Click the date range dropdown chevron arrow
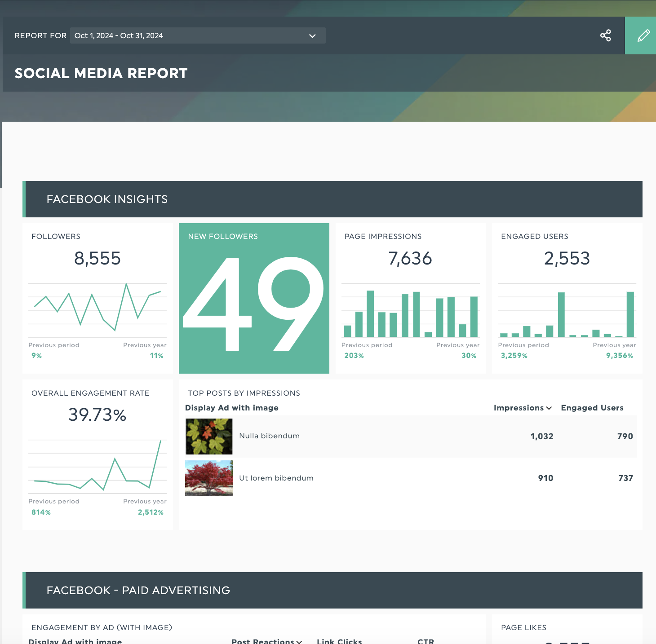This screenshot has height=644, width=656. pyautogui.click(x=312, y=36)
